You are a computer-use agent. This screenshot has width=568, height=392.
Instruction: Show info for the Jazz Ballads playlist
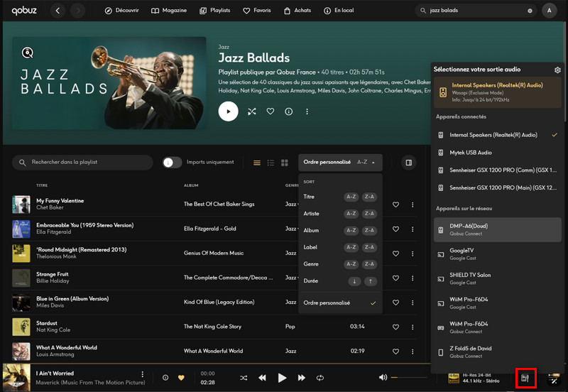tap(289, 111)
